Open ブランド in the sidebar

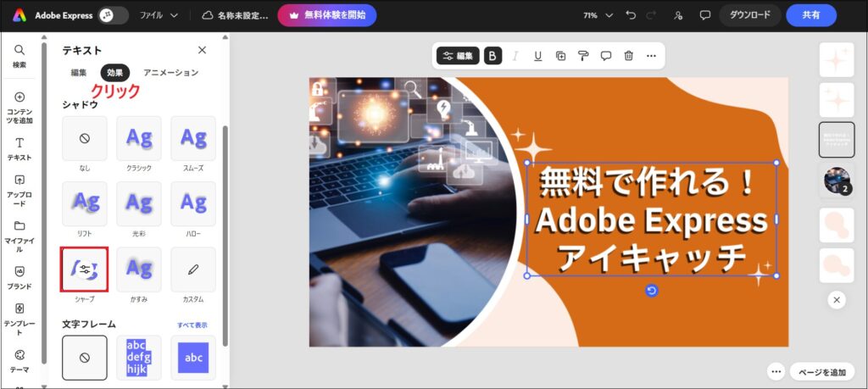coord(19,278)
